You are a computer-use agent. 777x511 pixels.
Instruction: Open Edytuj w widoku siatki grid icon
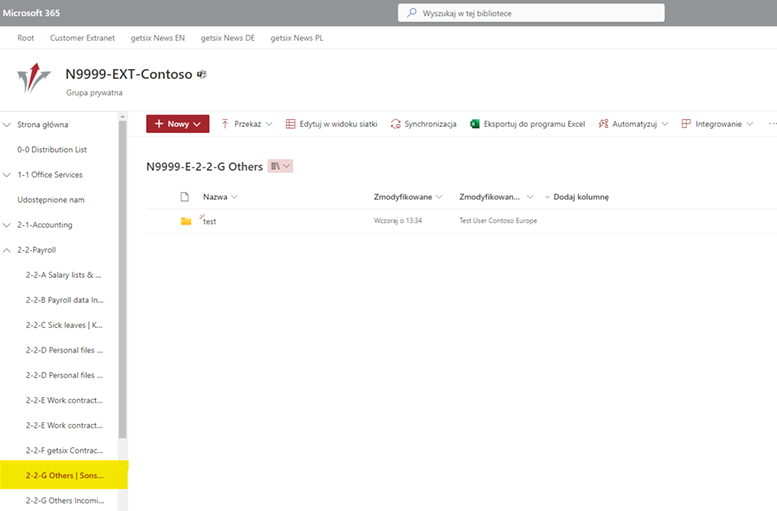tap(290, 124)
